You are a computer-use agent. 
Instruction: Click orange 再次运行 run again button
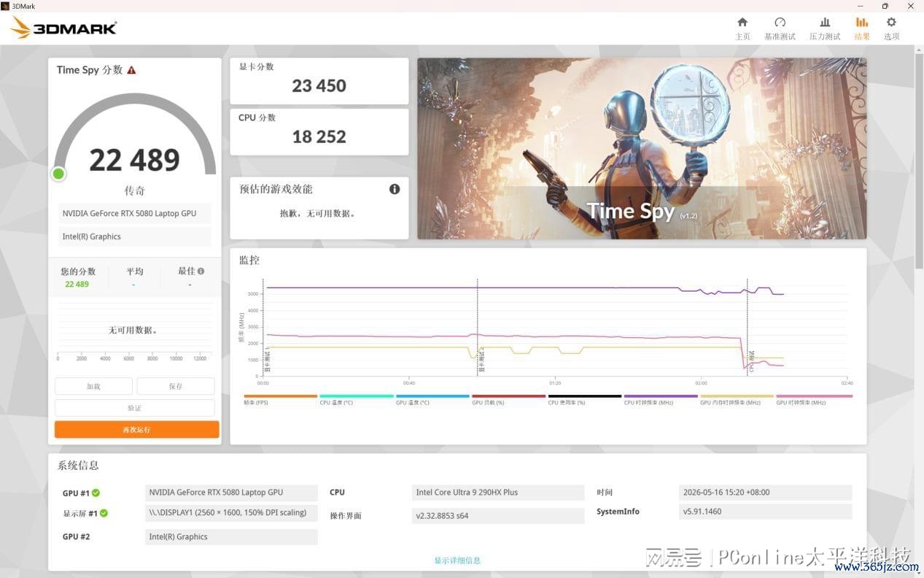pos(136,429)
